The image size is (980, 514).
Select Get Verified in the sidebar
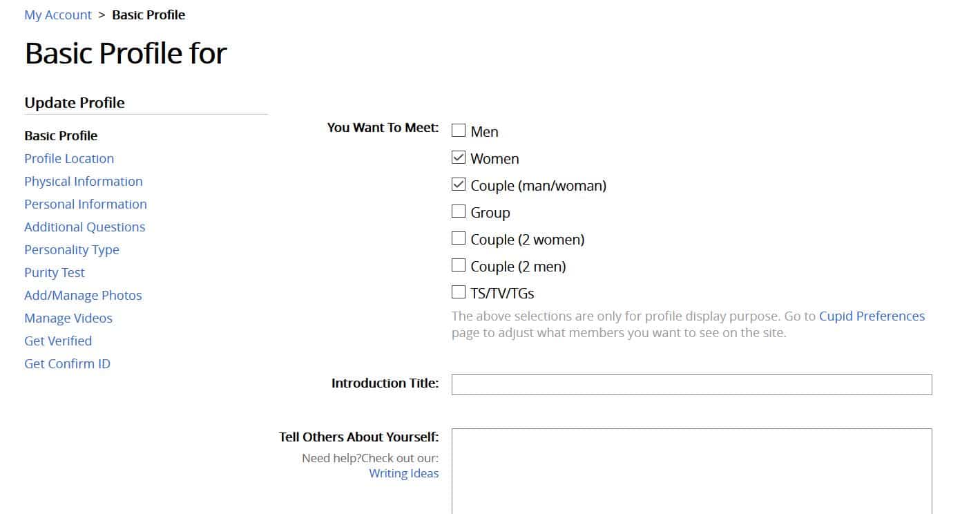pos(58,341)
